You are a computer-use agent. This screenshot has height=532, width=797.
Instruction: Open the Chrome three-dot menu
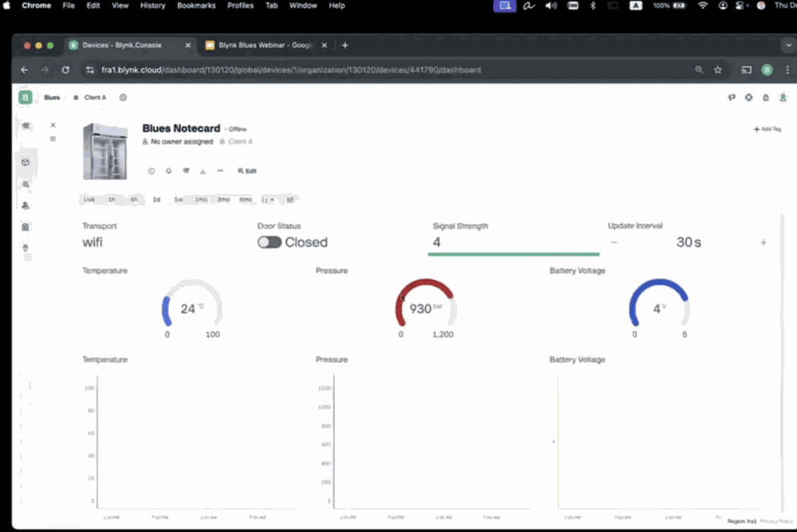[787, 70]
